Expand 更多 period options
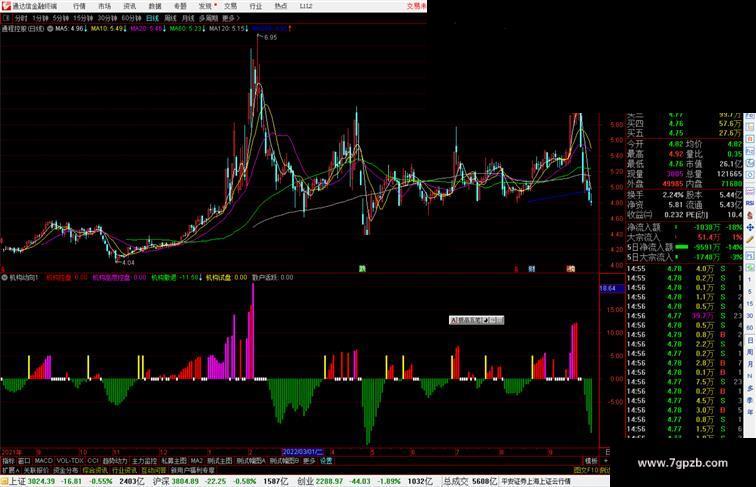Viewport: 756px width, 487px height. point(230,18)
